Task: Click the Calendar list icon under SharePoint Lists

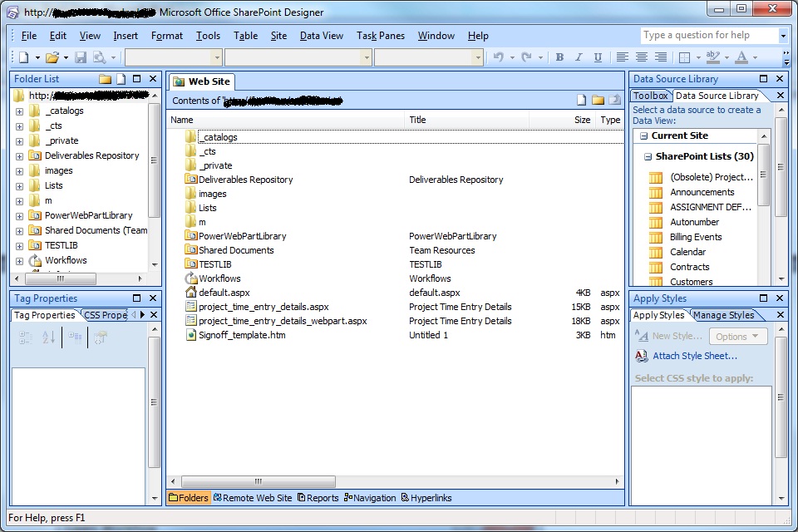Action: (x=656, y=251)
